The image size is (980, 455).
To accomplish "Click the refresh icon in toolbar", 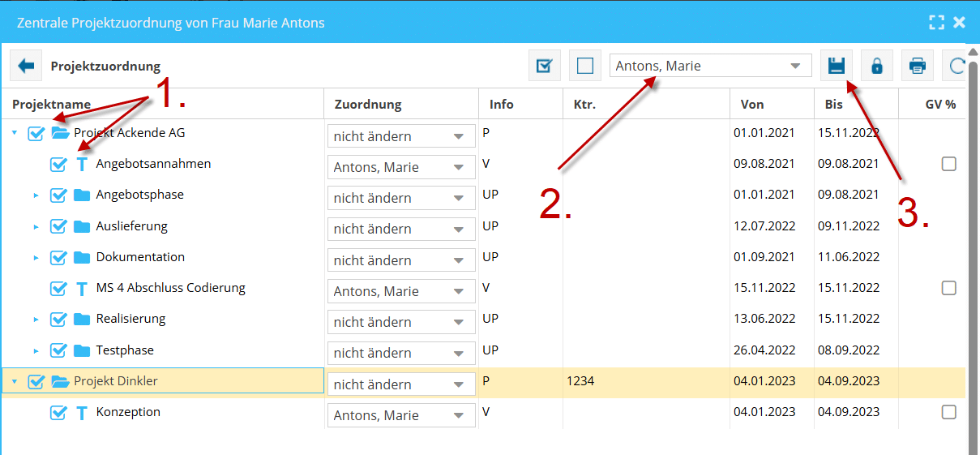I will point(955,67).
